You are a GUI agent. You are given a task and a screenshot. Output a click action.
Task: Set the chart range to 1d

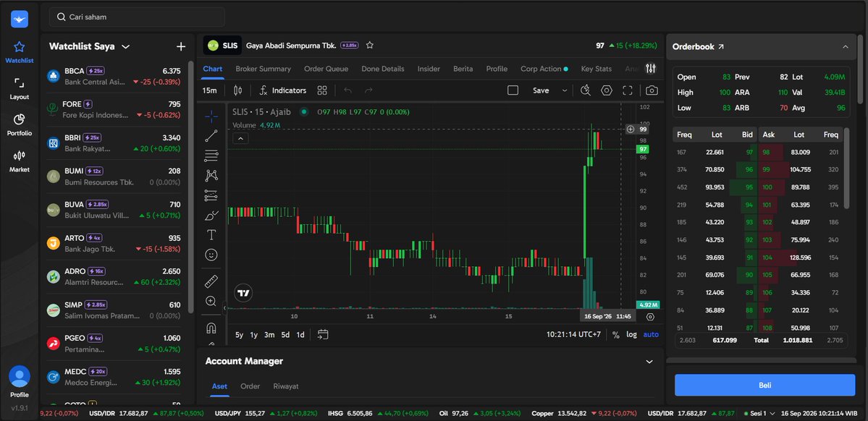tap(300, 334)
